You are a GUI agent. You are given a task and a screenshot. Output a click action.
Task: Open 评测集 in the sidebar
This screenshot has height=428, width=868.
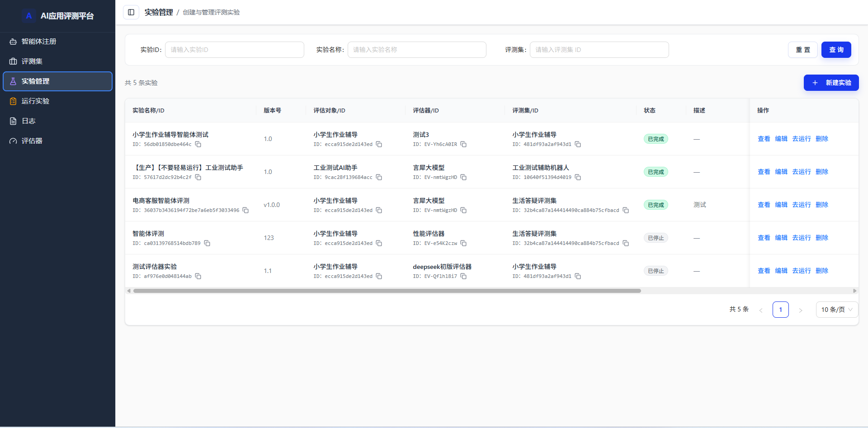coord(57,61)
